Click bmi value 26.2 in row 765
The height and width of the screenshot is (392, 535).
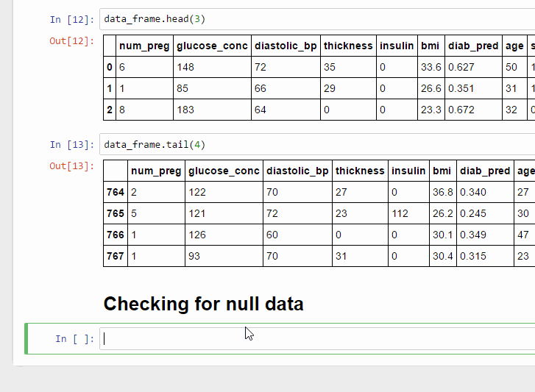pyautogui.click(x=443, y=213)
